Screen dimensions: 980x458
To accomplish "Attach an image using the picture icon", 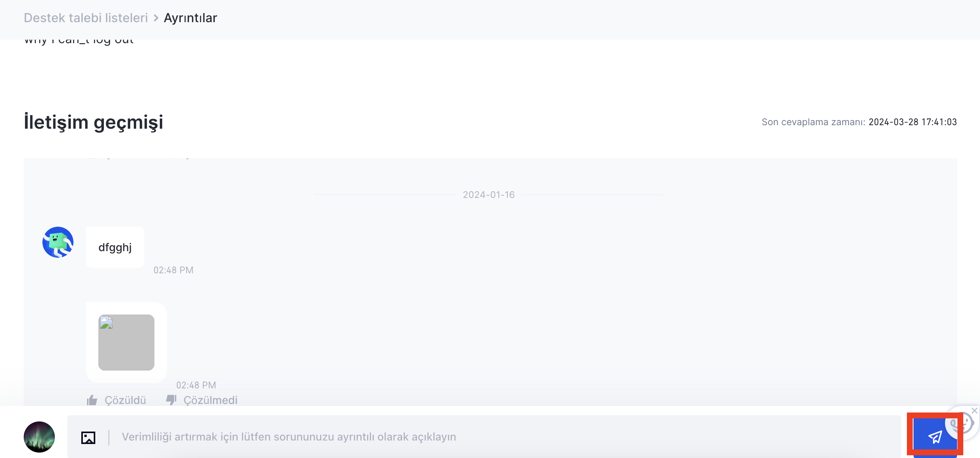I will click(88, 437).
